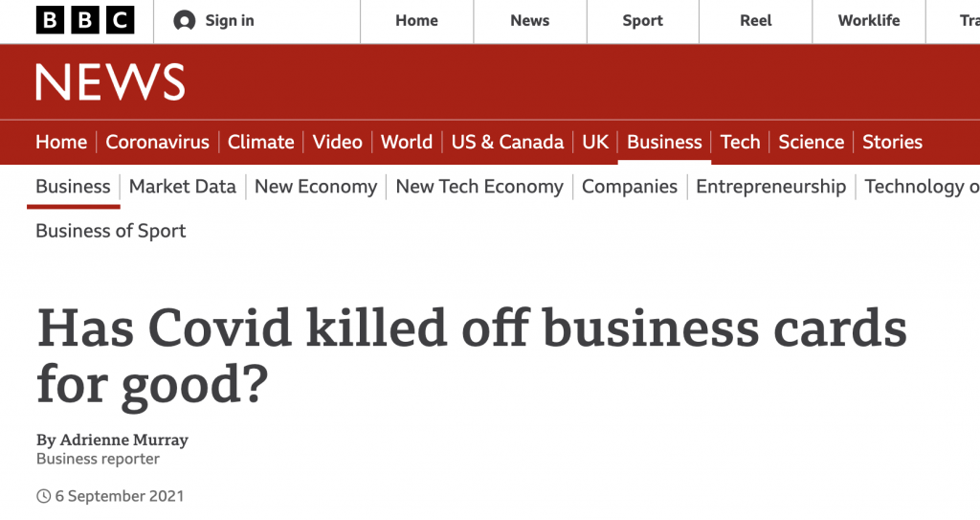Go to Home in the top BBC bar
Viewport: 980px width, 520px height.
click(416, 21)
